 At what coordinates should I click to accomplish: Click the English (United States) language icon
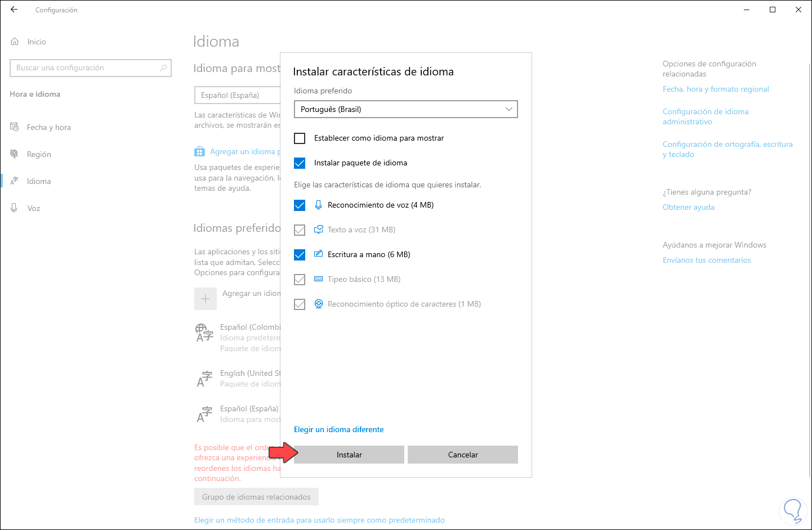pos(204,379)
